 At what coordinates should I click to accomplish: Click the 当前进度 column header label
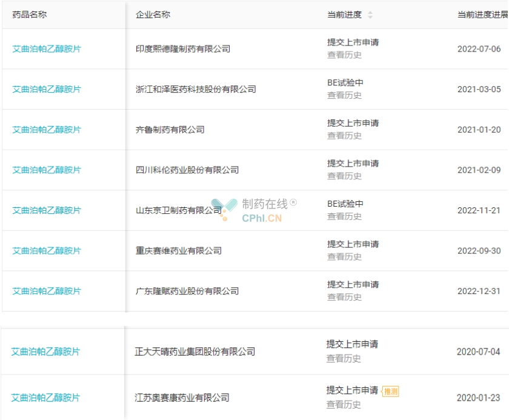(x=344, y=15)
